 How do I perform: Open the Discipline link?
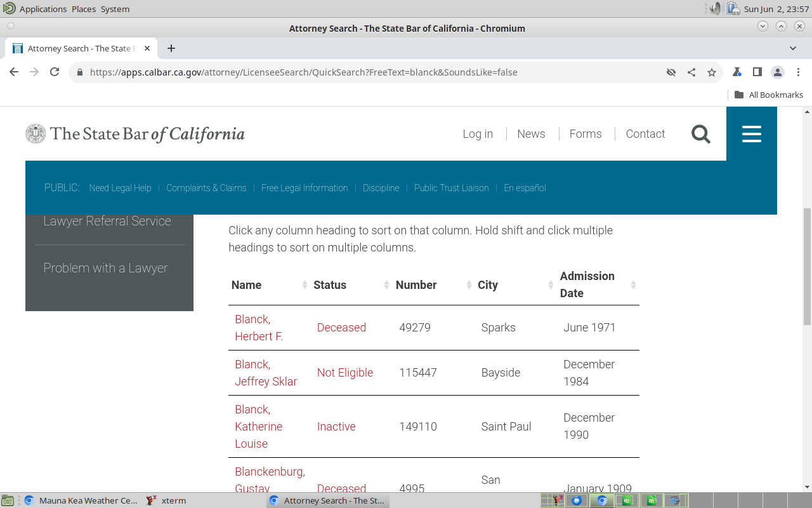(381, 188)
